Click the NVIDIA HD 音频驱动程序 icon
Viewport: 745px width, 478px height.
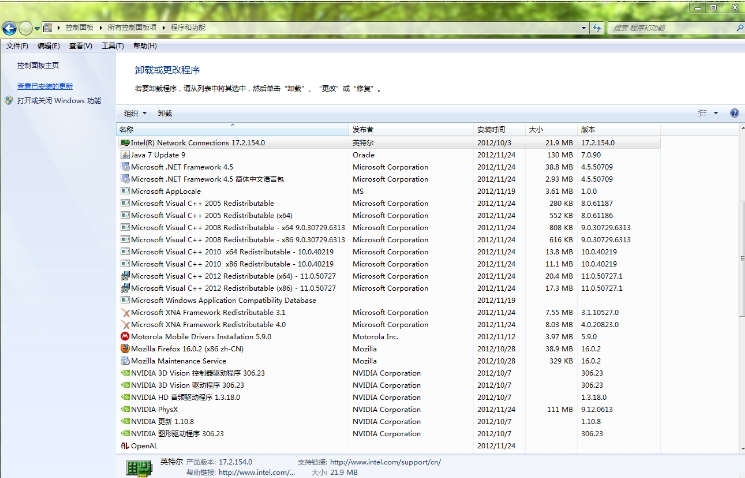[x=125, y=397]
